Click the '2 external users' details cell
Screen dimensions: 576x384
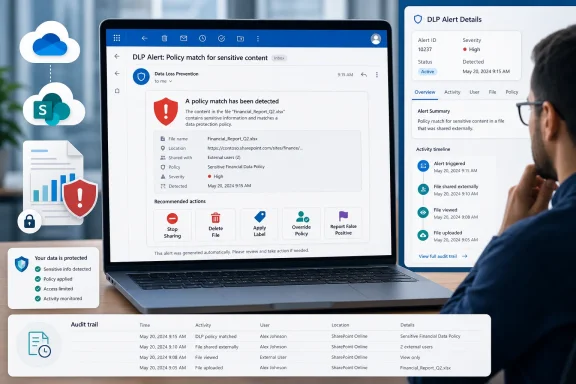[x=416, y=347]
